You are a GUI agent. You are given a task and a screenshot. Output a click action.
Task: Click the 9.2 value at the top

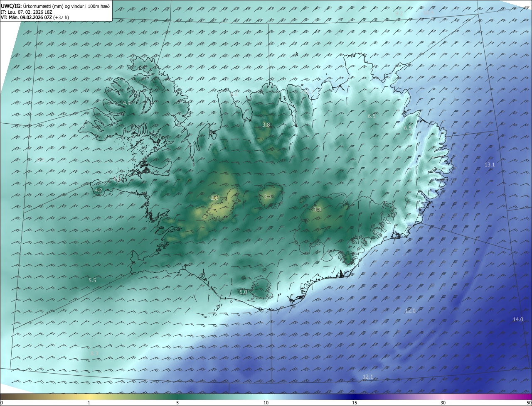(399, 14)
